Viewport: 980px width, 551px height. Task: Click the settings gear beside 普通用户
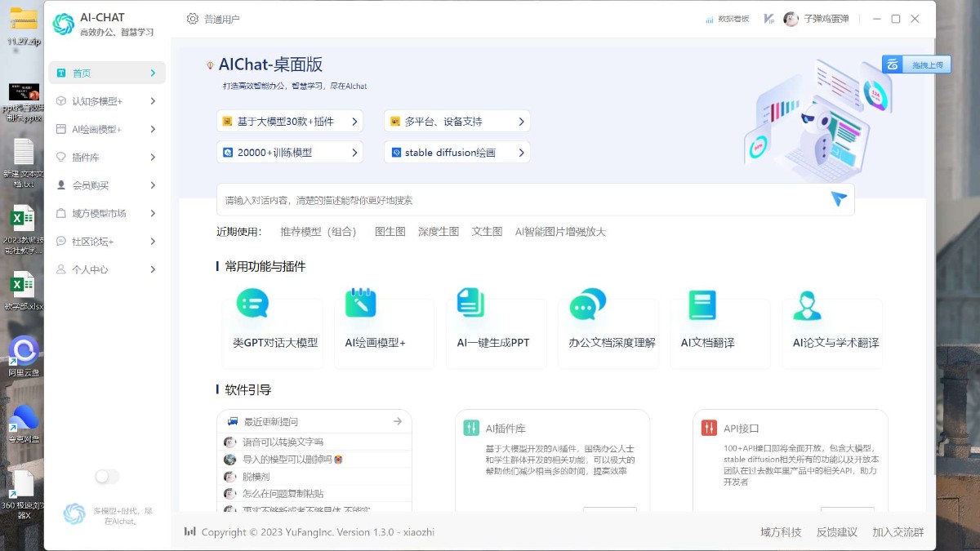(x=193, y=18)
